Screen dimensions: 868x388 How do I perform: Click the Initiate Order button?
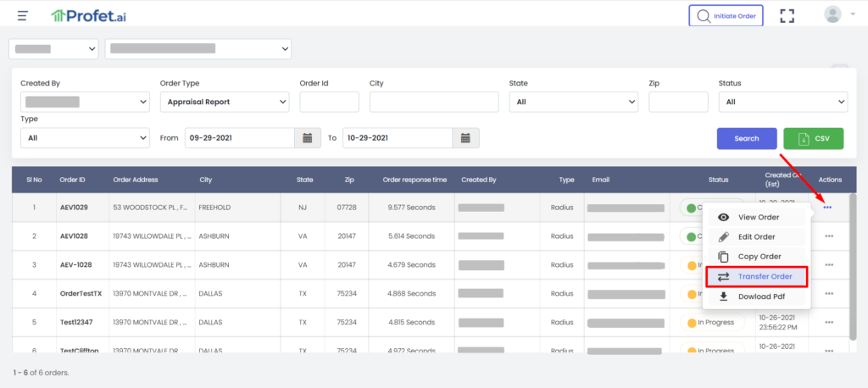726,15
